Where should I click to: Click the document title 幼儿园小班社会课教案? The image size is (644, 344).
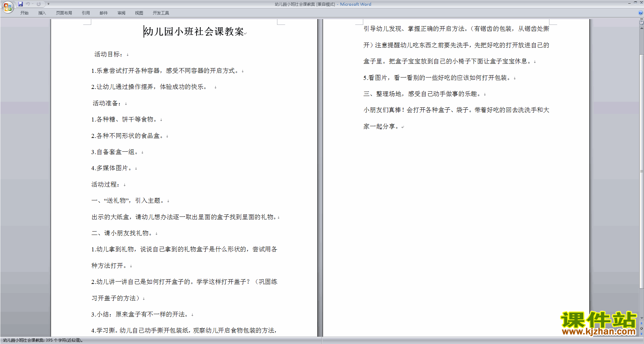coord(194,32)
